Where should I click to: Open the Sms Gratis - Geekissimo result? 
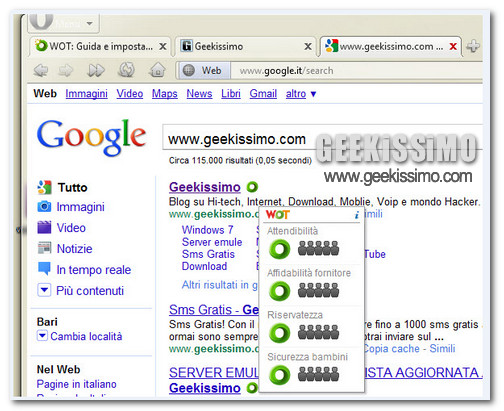(214, 310)
